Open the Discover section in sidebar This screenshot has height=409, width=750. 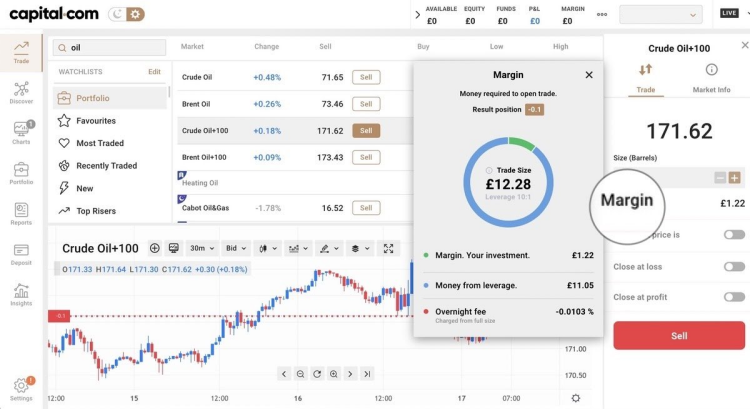(21, 92)
